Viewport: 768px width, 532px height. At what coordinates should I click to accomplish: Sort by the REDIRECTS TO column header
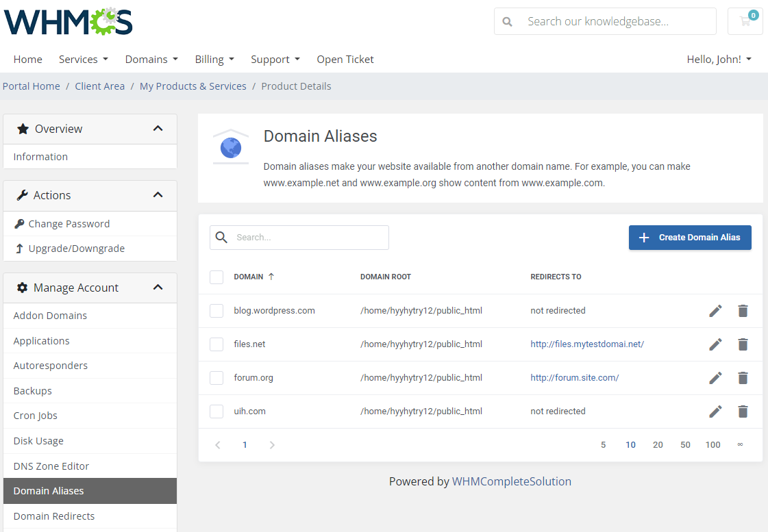(556, 277)
